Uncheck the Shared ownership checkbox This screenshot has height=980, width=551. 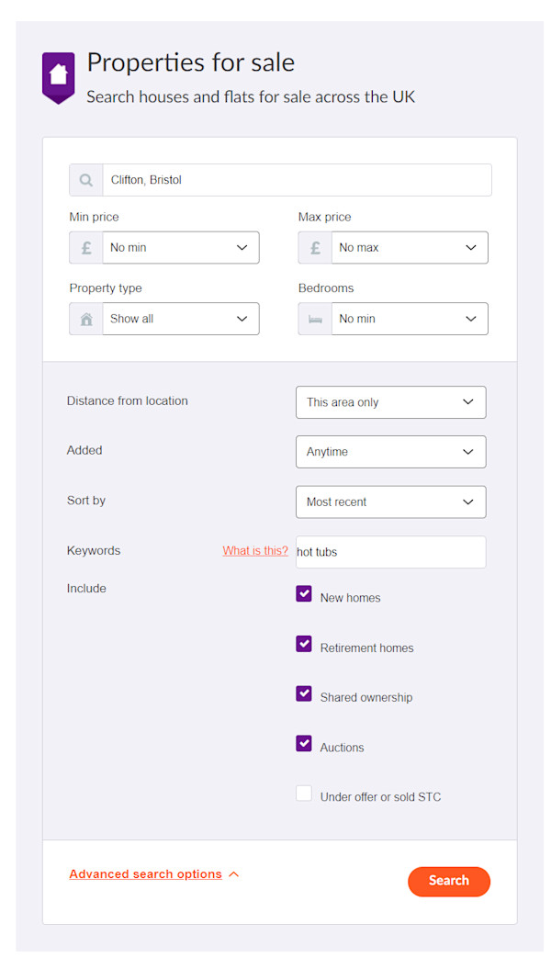pos(304,693)
